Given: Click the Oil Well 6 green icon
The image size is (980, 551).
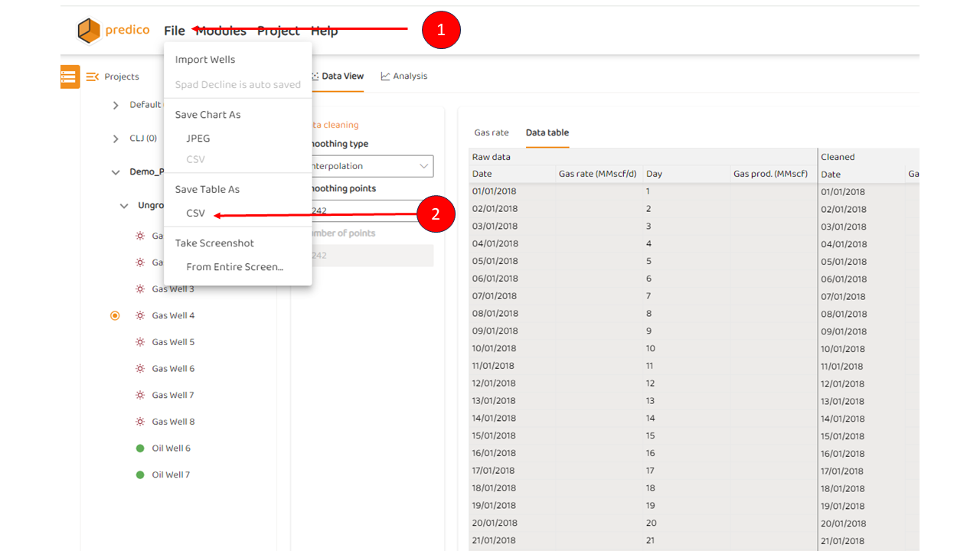Looking at the screenshot, I should (140, 448).
